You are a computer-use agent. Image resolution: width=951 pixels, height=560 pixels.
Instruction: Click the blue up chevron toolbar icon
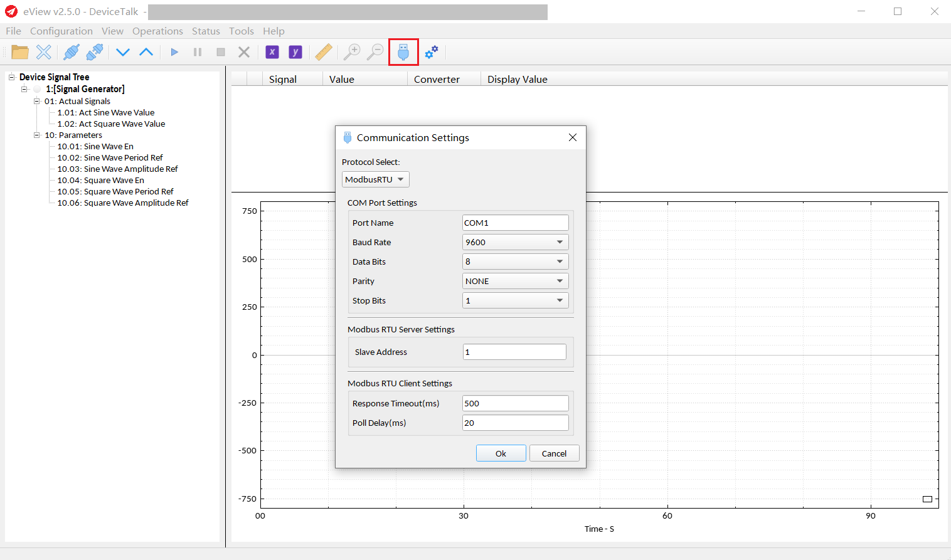point(146,52)
